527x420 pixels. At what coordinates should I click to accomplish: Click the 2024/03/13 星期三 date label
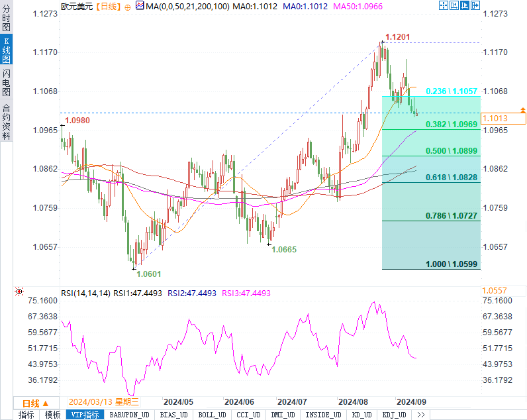104,402
